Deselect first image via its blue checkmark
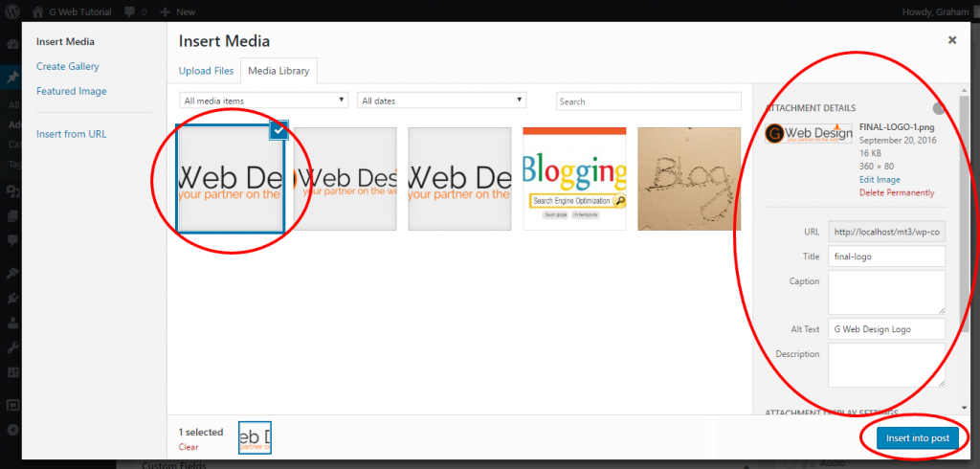 [x=278, y=130]
